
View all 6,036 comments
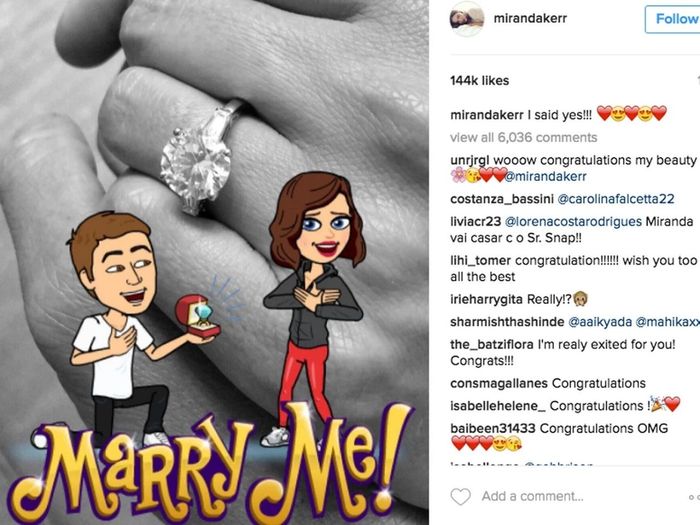523,138
